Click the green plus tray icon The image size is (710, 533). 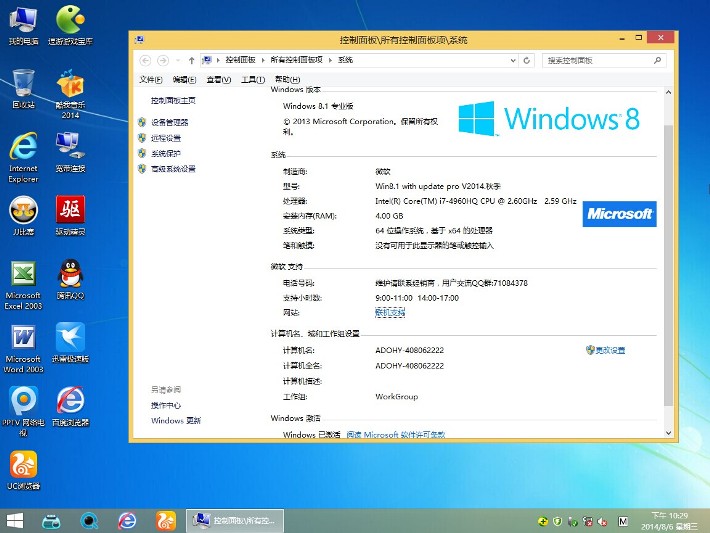point(543,522)
